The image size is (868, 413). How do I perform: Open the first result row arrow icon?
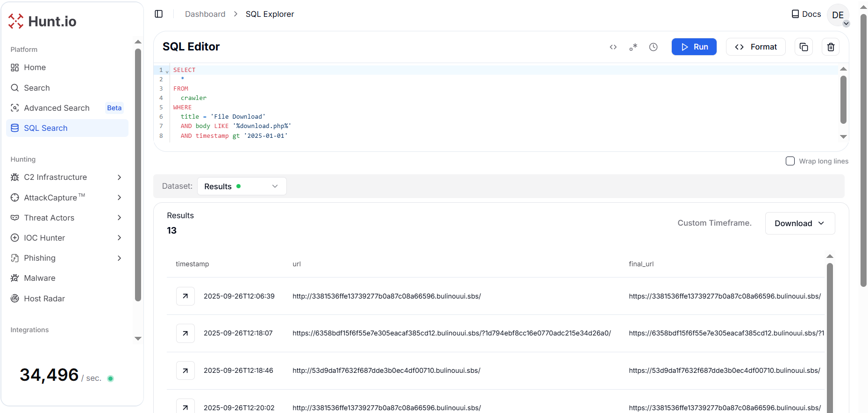tap(185, 296)
